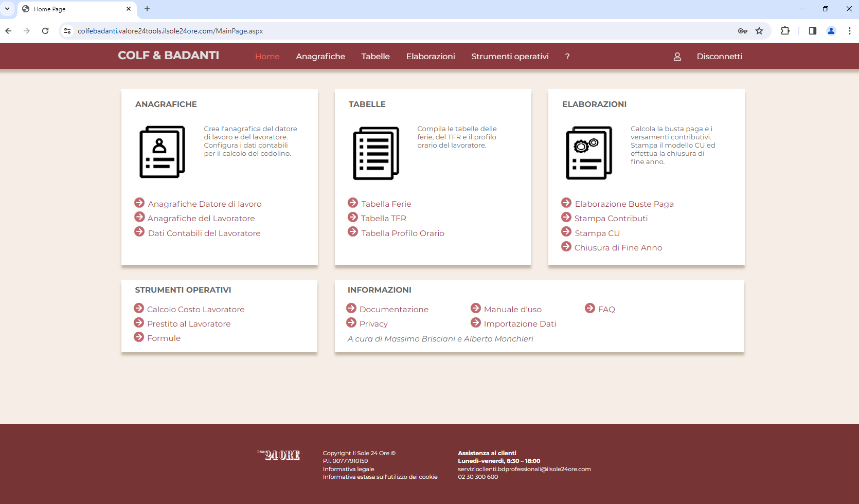
Task: Click arrow icon beside Tabella TFR
Action: (x=353, y=217)
